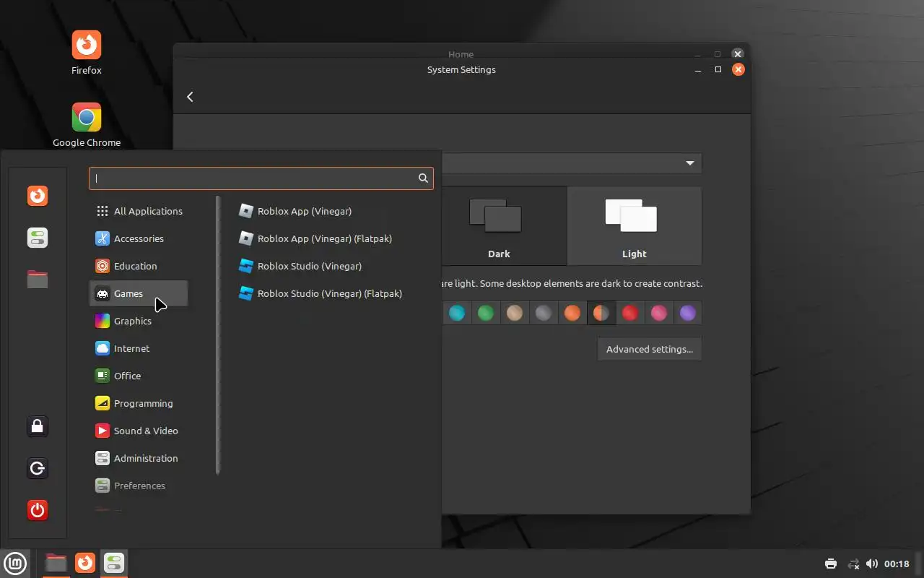Select the All Applications category
924x578 pixels.
click(x=139, y=211)
